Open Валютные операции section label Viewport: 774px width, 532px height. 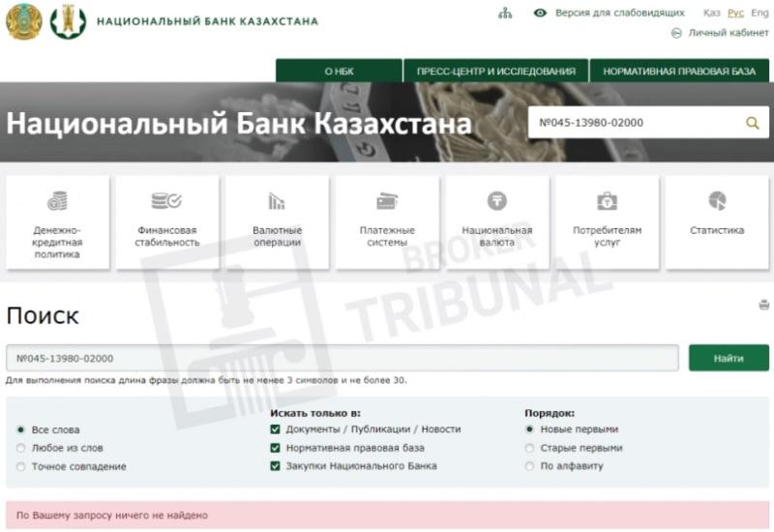pyautogui.click(x=277, y=236)
